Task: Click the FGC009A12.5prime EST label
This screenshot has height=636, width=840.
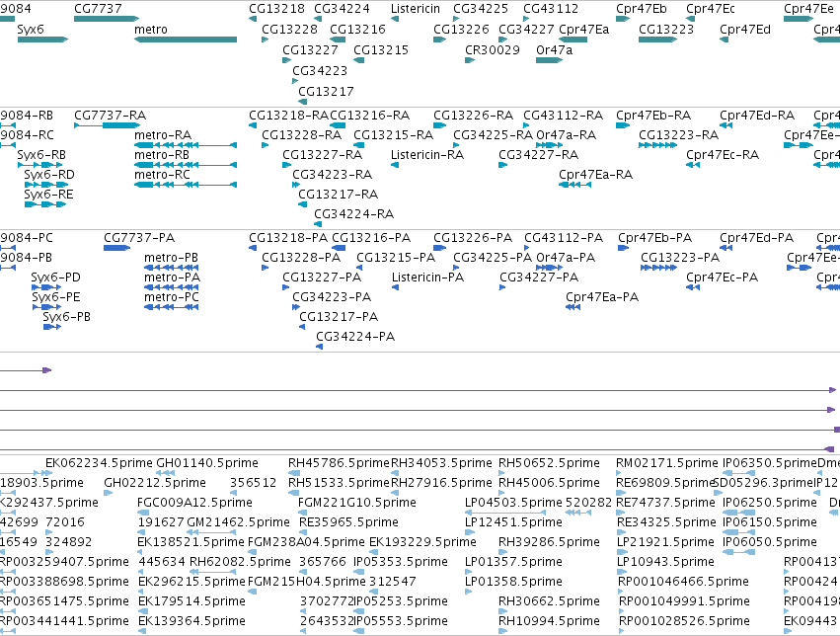Action: 194,503
